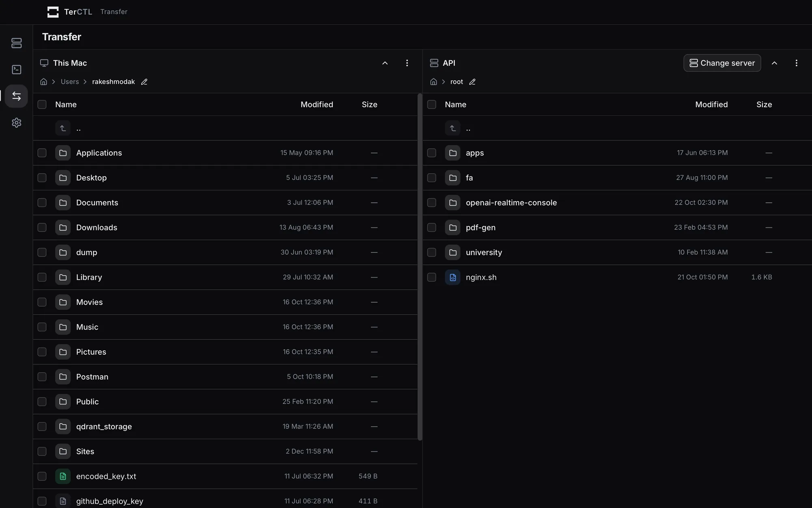Click home icon in API breadcrumb
The image size is (812, 508).
(434, 82)
